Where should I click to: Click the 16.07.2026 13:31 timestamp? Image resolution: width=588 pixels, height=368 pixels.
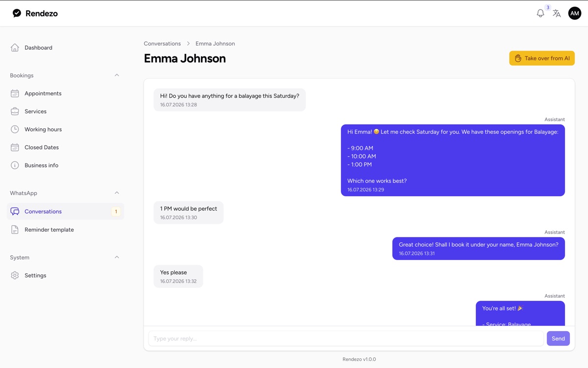[416, 253]
